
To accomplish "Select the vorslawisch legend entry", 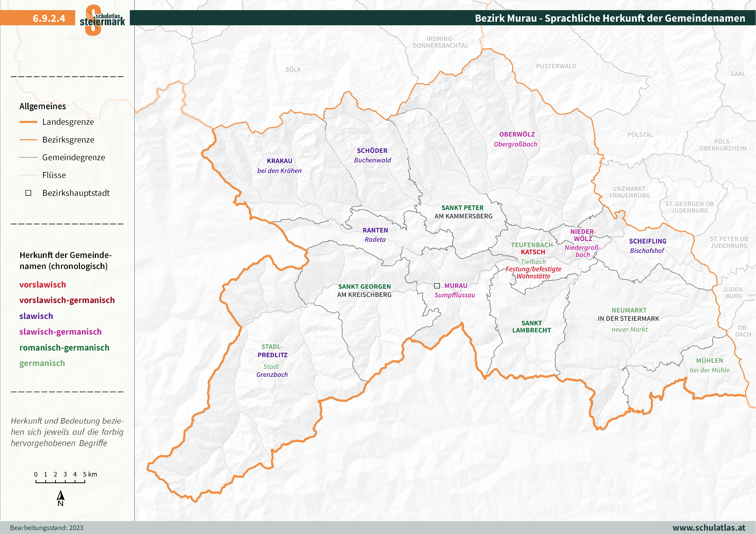I will tap(43, 285).
